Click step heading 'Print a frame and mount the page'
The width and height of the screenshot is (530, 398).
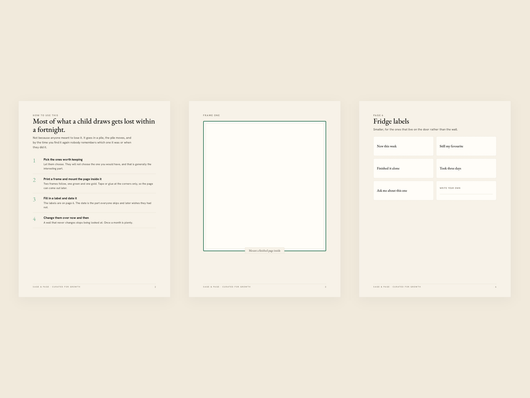point(72,179)
